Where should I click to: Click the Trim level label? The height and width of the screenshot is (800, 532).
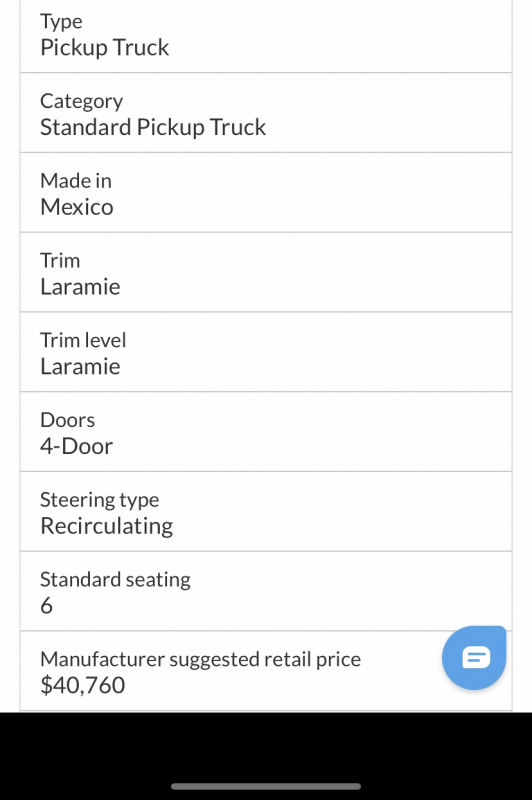pos(83,340)
